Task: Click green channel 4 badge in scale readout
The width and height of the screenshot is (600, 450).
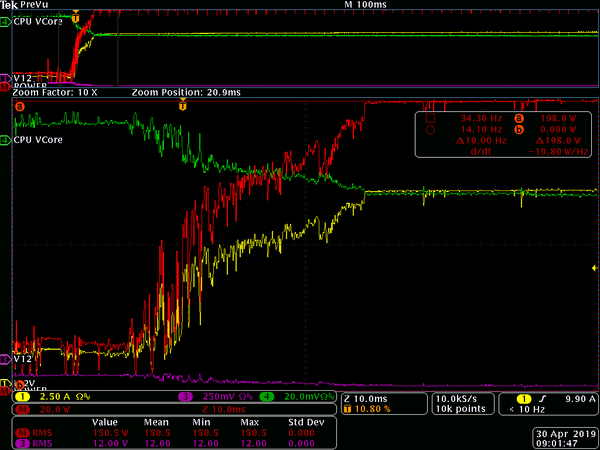Action: [266, 397]
